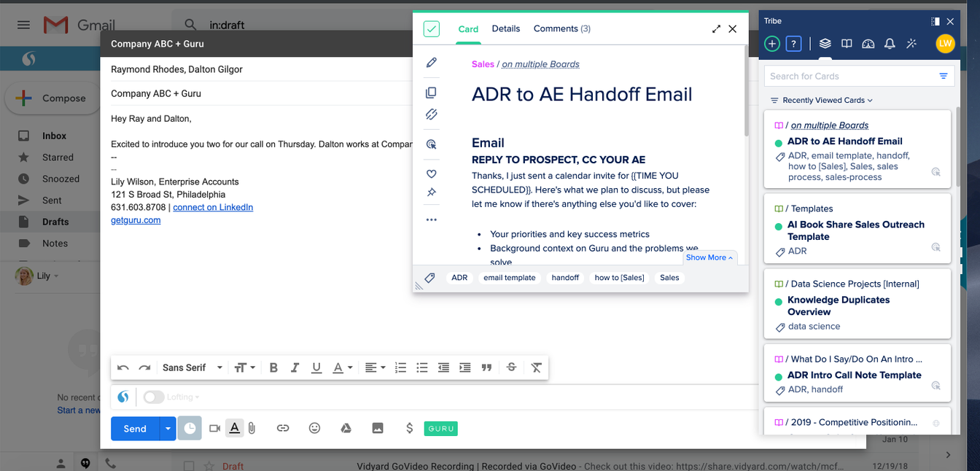Insert a numbered list
980x471 pixels.
click(x=400, y=367)
